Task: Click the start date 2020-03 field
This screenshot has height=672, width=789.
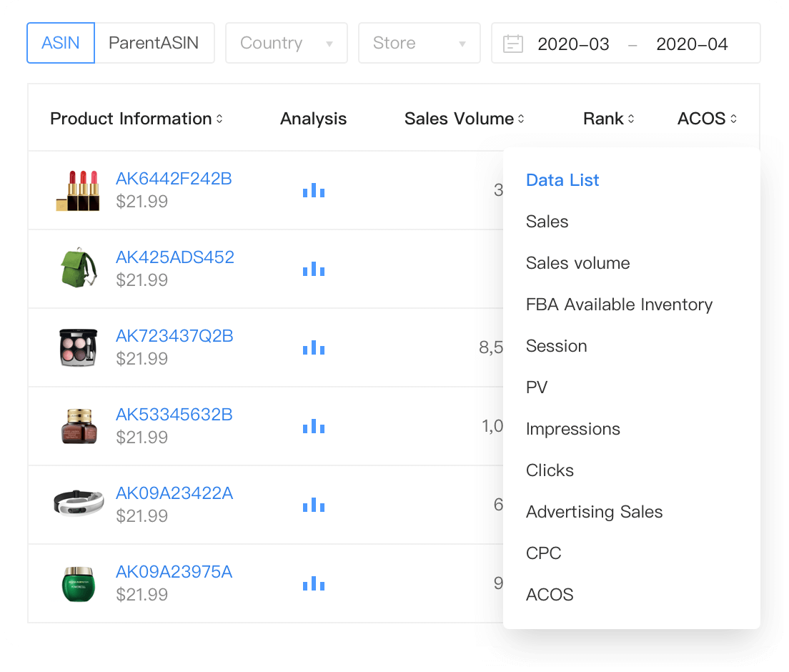Action: (x=573, y=44)
